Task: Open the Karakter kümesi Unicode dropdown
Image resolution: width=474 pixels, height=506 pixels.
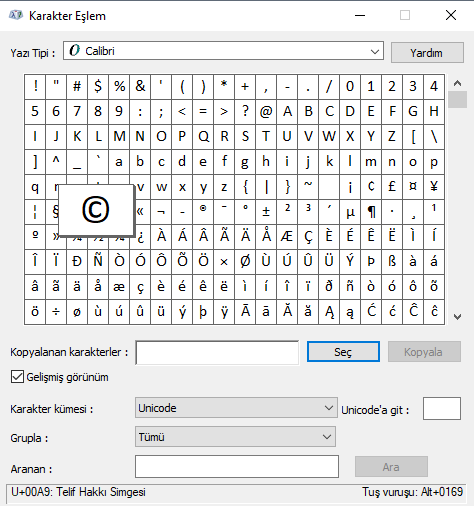Action: [236, 408]
